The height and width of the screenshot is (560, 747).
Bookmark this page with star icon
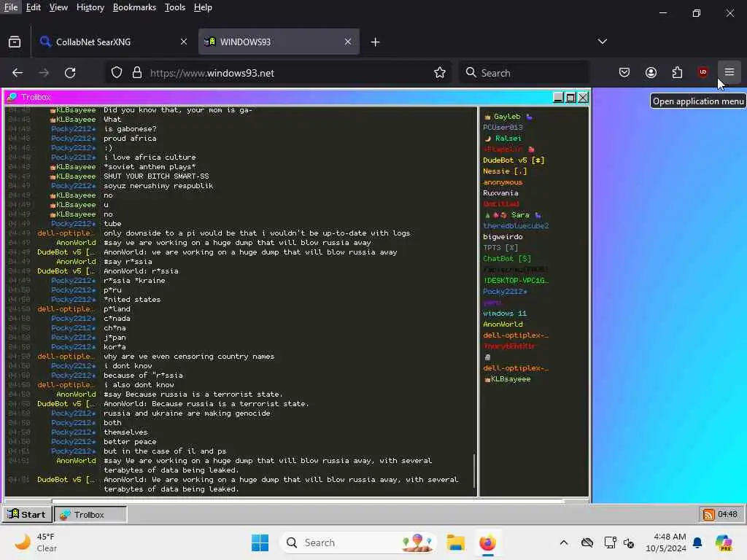(440, 72)
